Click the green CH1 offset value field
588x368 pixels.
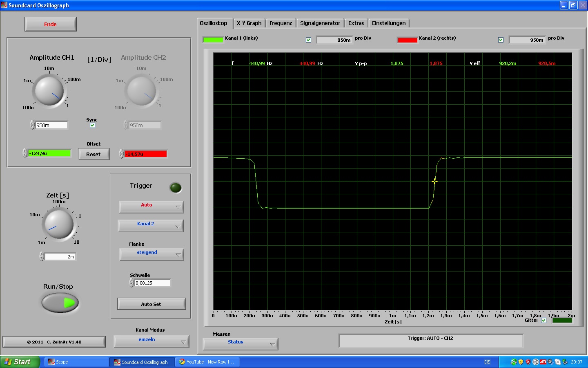point(49,153)
